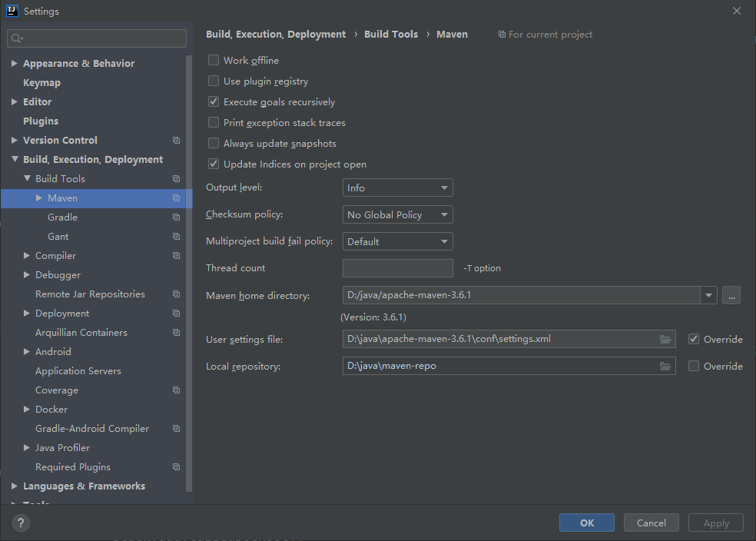Expand the Maven tree node arrow
Viewport: 756px width, 541px height.
[x=40, y=198]
